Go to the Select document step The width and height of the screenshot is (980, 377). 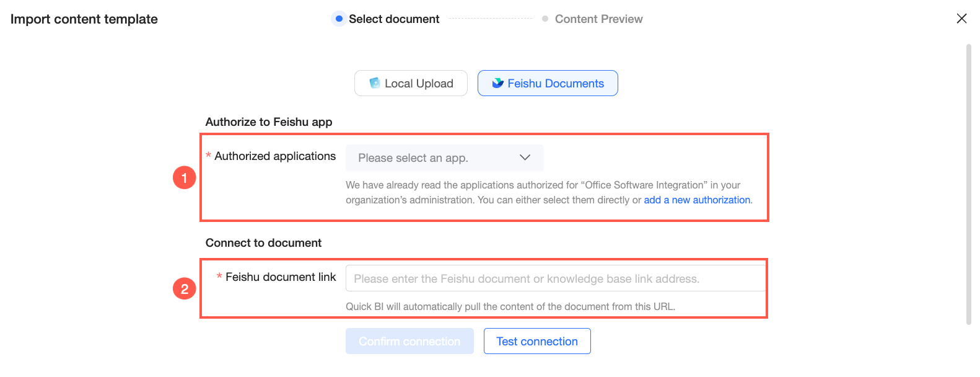click(x=394, y=19)
